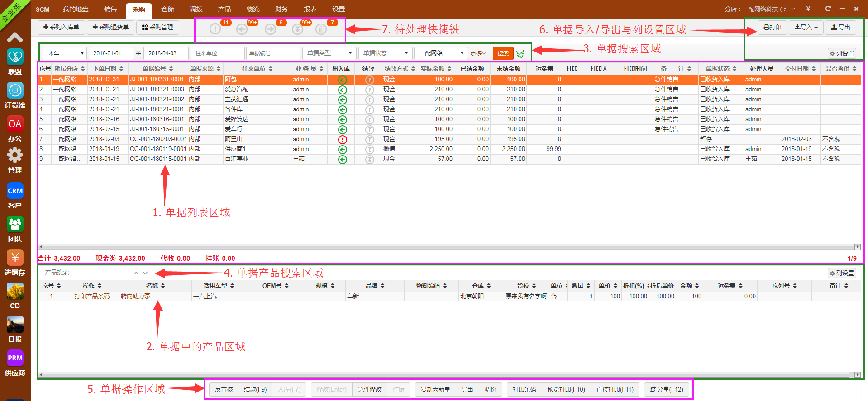Sort the list by 下单日期 column
The image size is (868, 401).
click(108, 69)
